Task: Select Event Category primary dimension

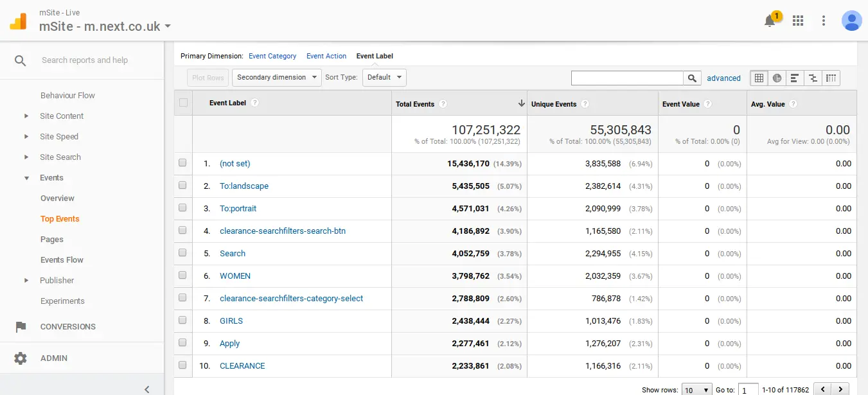Action: click(272, 56)
